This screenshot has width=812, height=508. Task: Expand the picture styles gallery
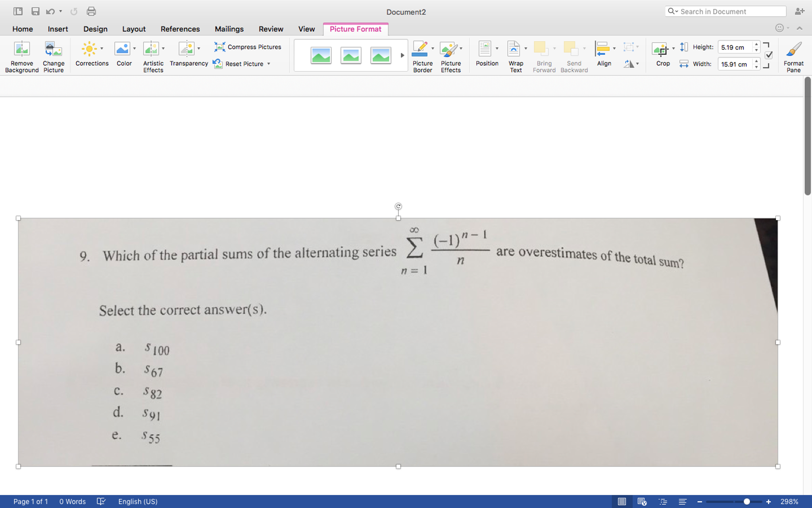coord(402,55)
